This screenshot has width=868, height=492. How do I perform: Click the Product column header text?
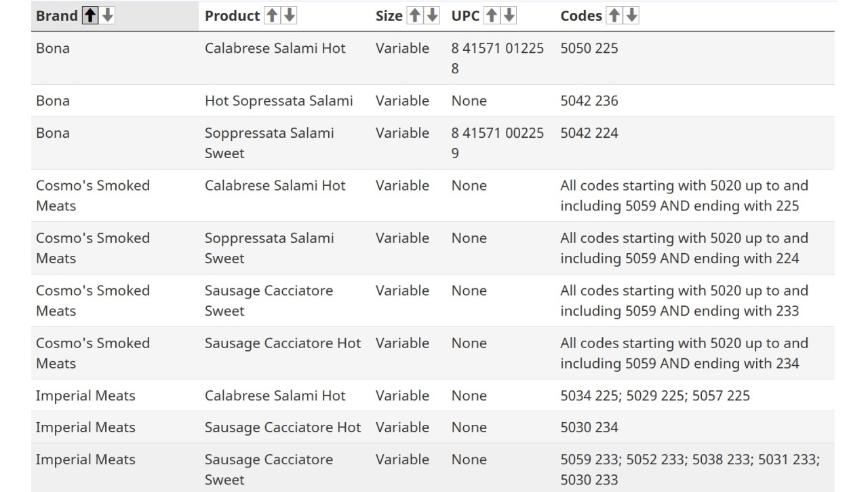(x=232, y=16)
